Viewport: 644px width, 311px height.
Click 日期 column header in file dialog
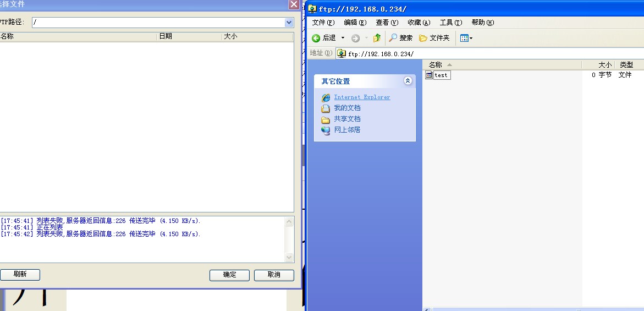189,36
